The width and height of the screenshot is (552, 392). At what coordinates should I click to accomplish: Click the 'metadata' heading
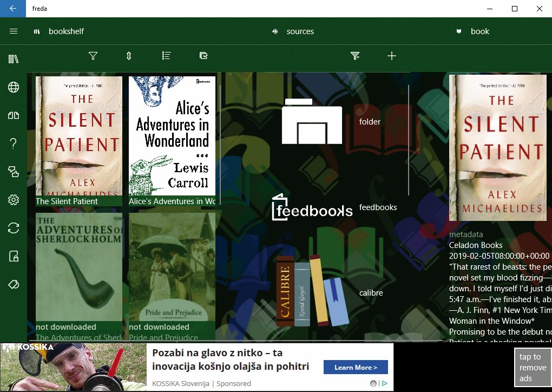pyautogui.click(x=466, y=234)
